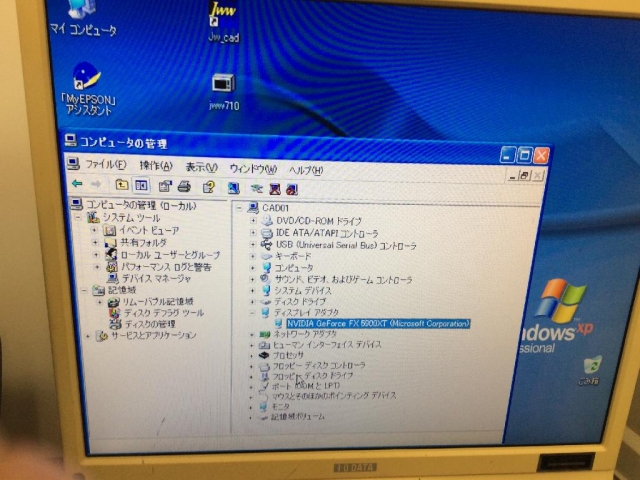Expand the IDE ATA/ATAPI コントローラ category
This screenshot has width=640, height=480.
(253, 233)
